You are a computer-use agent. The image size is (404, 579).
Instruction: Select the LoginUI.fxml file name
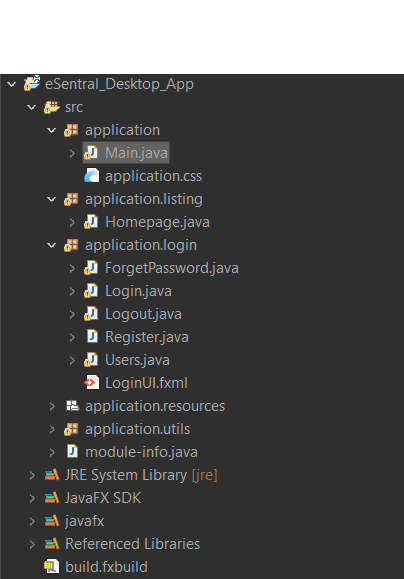(x=146, y=383)
